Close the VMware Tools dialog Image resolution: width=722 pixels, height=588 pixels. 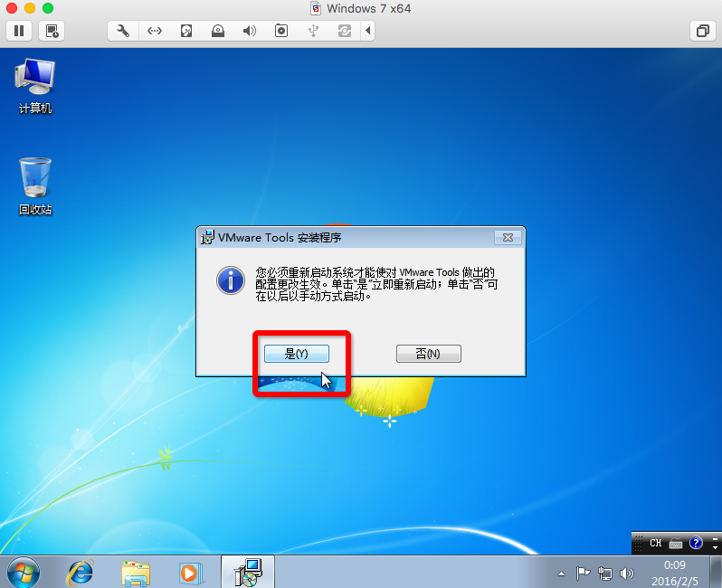tap(508, 237)
